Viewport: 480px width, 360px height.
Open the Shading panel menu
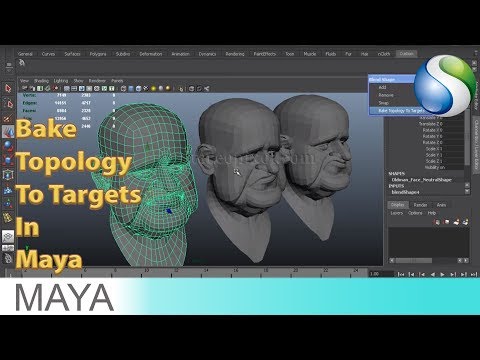point(41,81)
